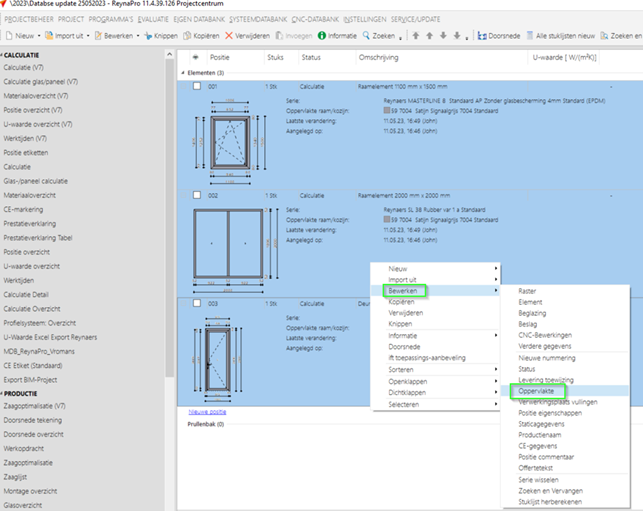Image resolution: width=643 pixels, height=511 pixels.
Task: Click the grey color swatch of position 002
Action: (386, 219)
